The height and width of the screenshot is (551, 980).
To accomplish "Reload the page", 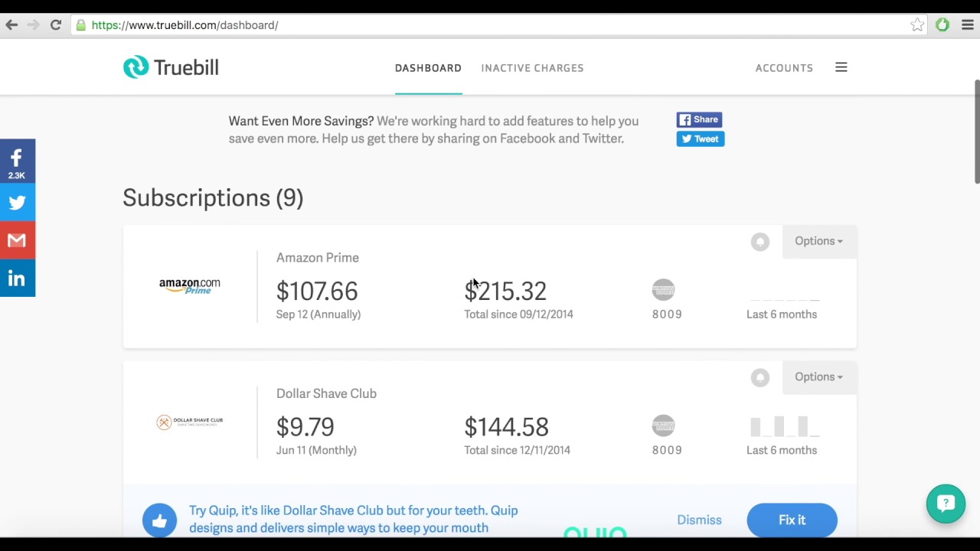I will coord(56,25).
